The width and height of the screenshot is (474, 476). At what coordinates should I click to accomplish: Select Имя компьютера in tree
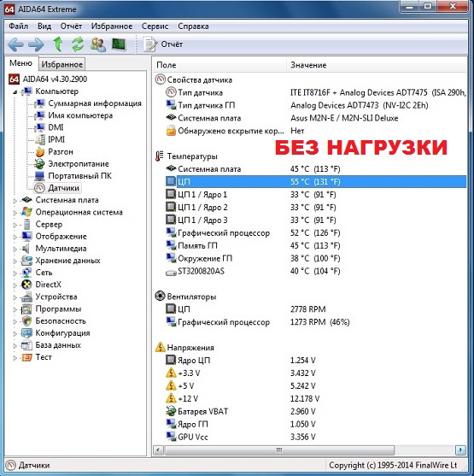pos(80,115)
